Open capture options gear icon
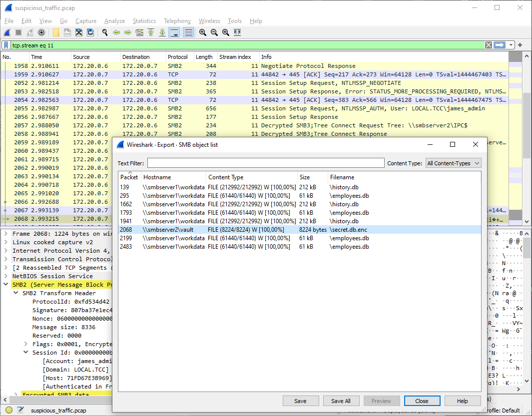Viewport: 532px width, 416px height. coord(41,32)
